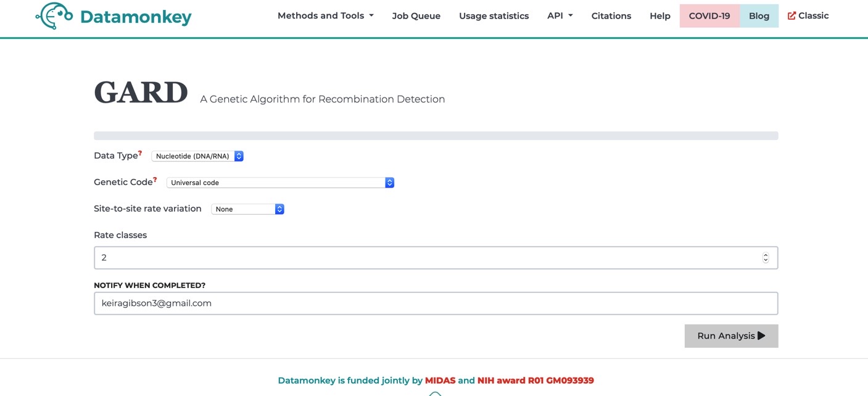Open the Methods and Tools menu
This screenshot has width=868, height=396.
click(324, 15)
